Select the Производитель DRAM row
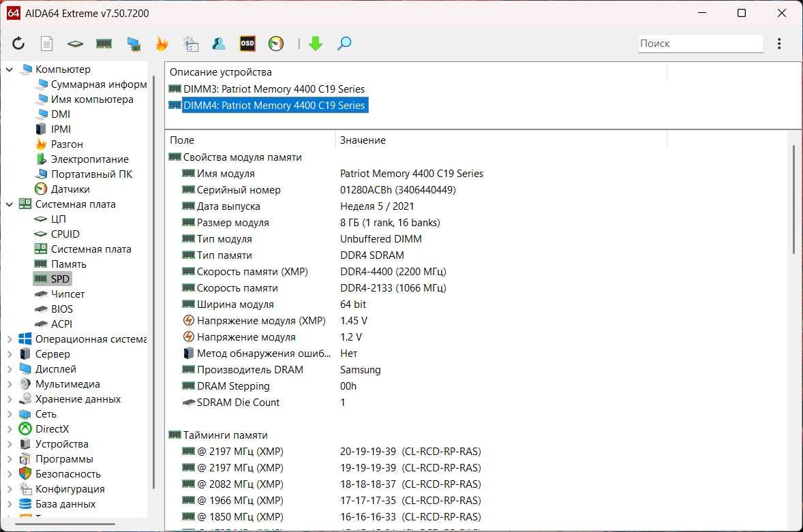Viewport: 803px width, 532px height. tap(282, 370)
